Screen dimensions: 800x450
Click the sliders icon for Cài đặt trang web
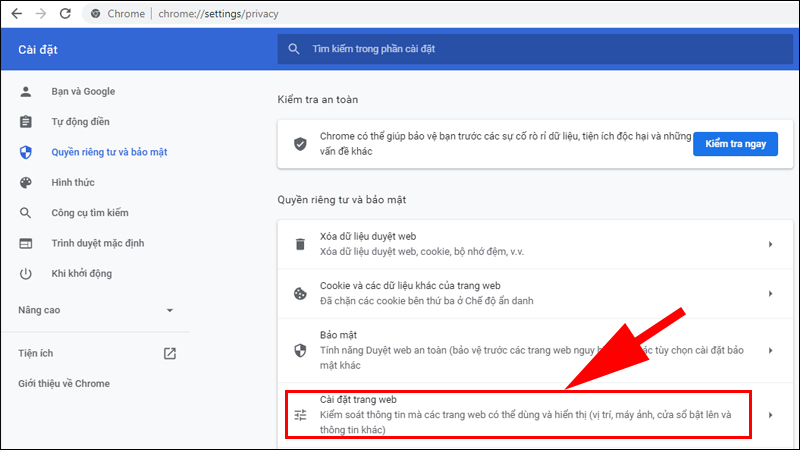click(x=299, y=415)
